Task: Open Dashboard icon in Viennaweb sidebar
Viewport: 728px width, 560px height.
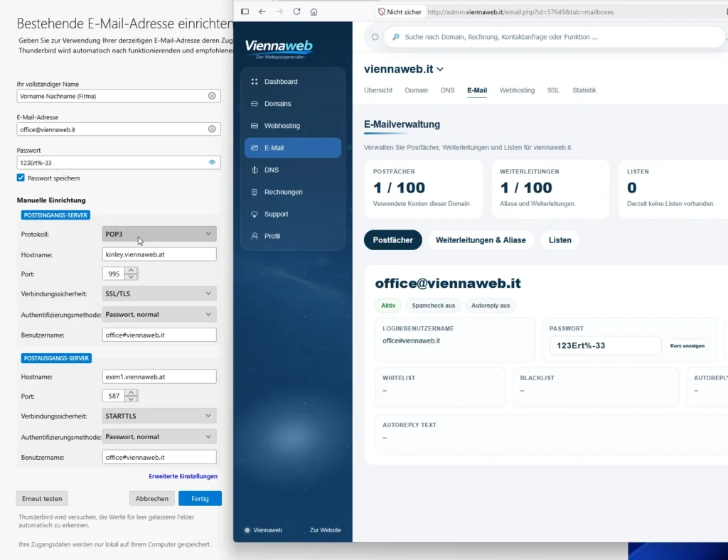Action: click(x=254, y=82)
